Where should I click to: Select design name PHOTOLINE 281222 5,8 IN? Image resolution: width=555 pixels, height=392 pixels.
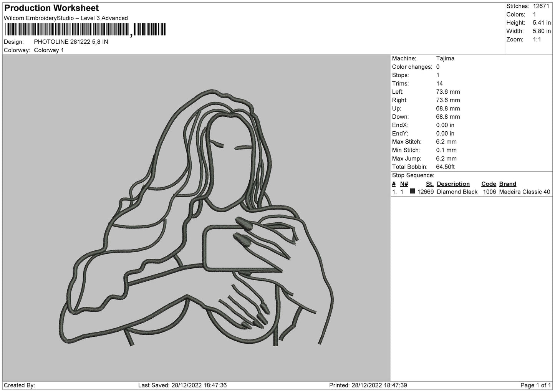point(71,42)
